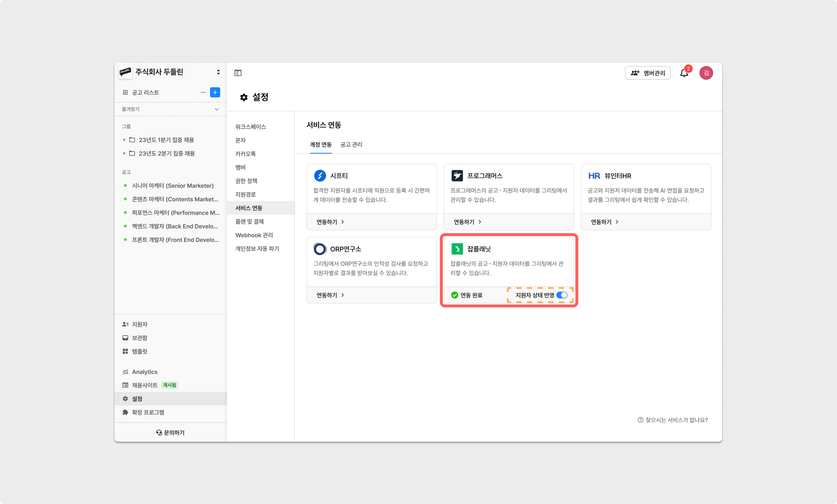Select 플랜 및 결제 in settings menu
Viewport: 837px width, 504px height.
coord(250,222)
